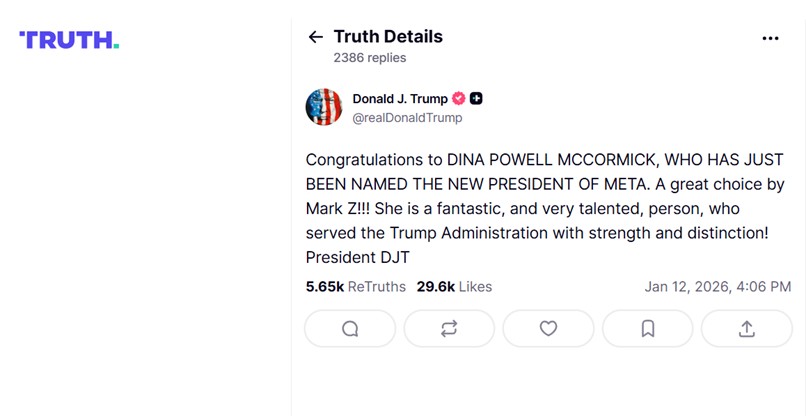Image resolution: width=806 pixels, height=416 pixels.
Task: View the 29.6k Likes list
Action: point(454,287)
